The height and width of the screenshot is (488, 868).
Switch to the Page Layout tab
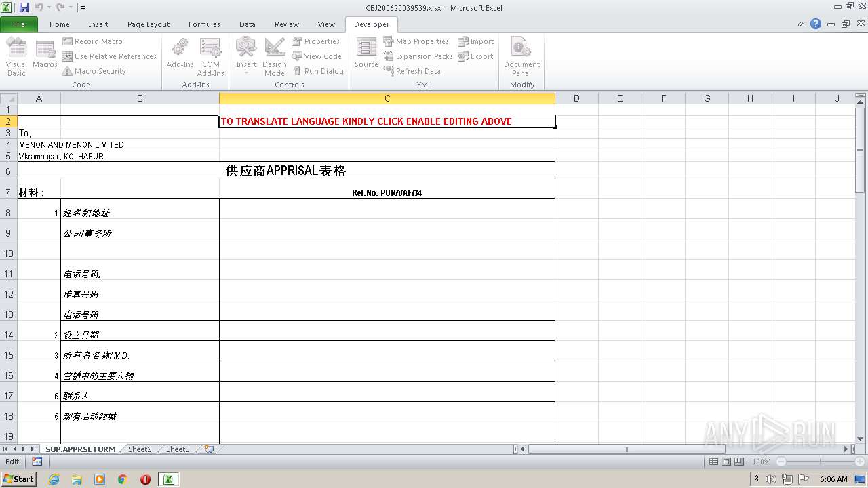149,24
